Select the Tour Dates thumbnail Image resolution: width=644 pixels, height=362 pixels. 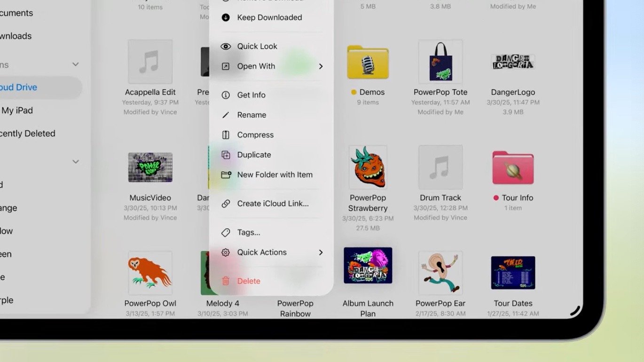513,273
